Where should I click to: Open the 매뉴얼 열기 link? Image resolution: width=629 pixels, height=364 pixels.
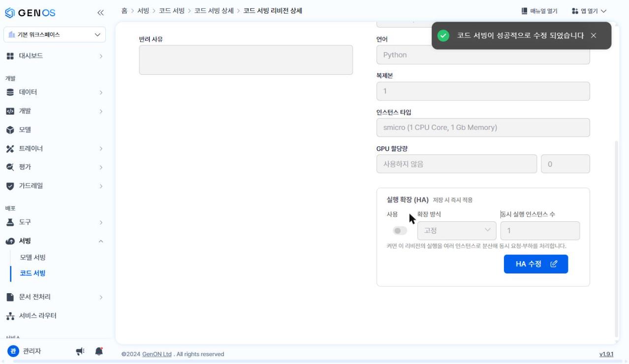(x=539, y=11)
